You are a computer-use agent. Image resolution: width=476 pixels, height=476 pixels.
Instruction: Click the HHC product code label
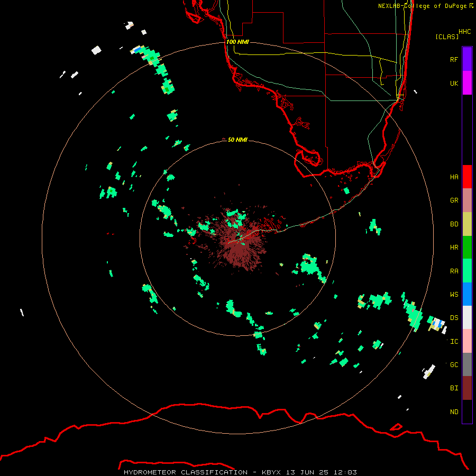464,32
